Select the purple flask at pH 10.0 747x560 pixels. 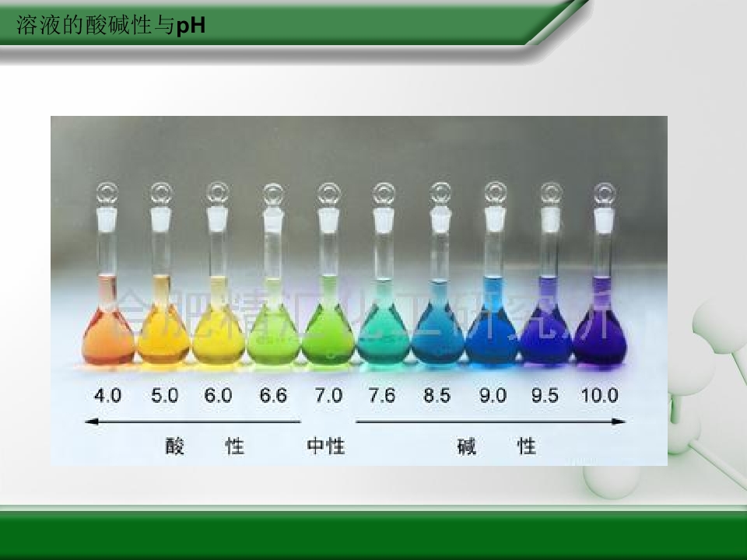tap(601, 338)
